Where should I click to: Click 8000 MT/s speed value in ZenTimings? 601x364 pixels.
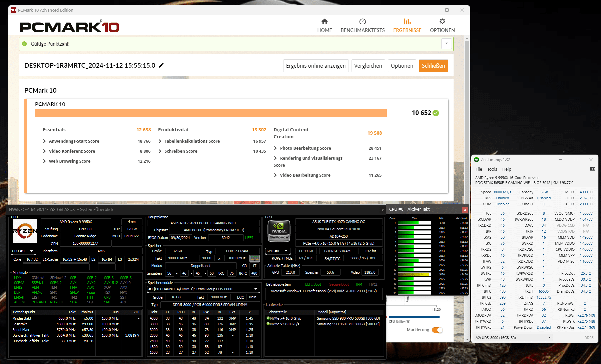502,192
